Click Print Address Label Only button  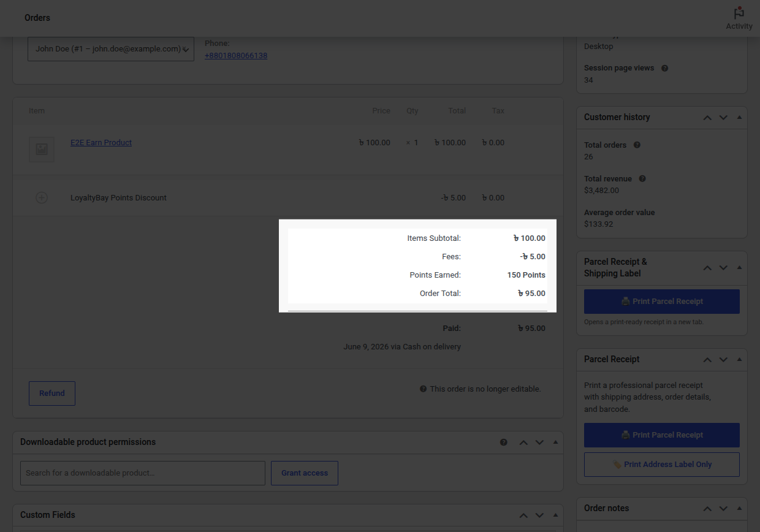(x=662, y=465)
